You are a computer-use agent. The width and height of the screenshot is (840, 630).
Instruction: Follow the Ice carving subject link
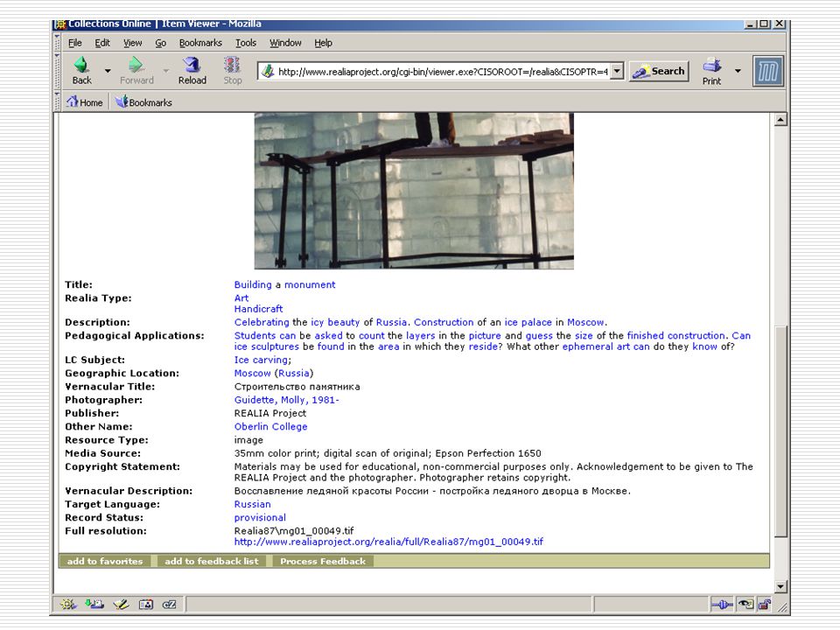tap(261, 360)
